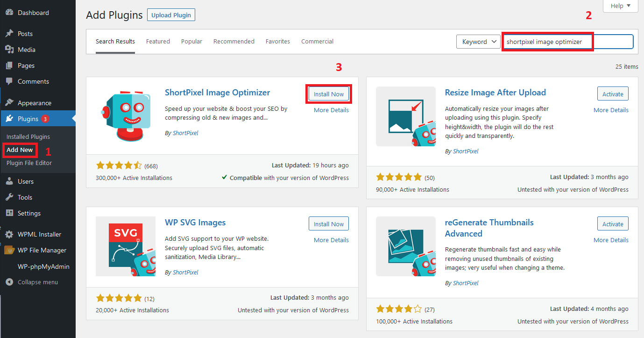This screenshot has height=338, width=644.
Task: Click the Posts pushpin icon
Action: tap(9, 34)
